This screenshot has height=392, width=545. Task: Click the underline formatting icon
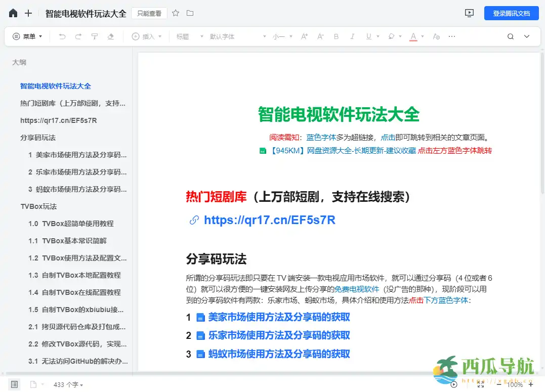(x=368, y=36)
